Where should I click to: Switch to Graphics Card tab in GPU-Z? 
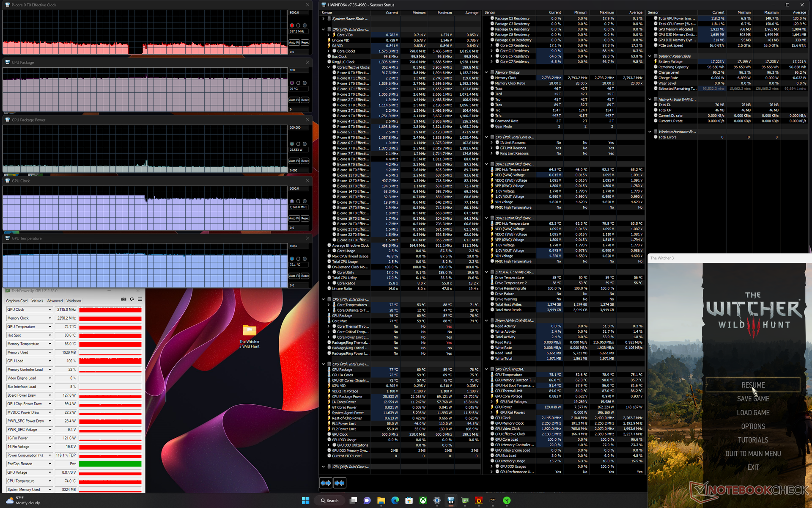pyautogui.click(x=16, y=301)
